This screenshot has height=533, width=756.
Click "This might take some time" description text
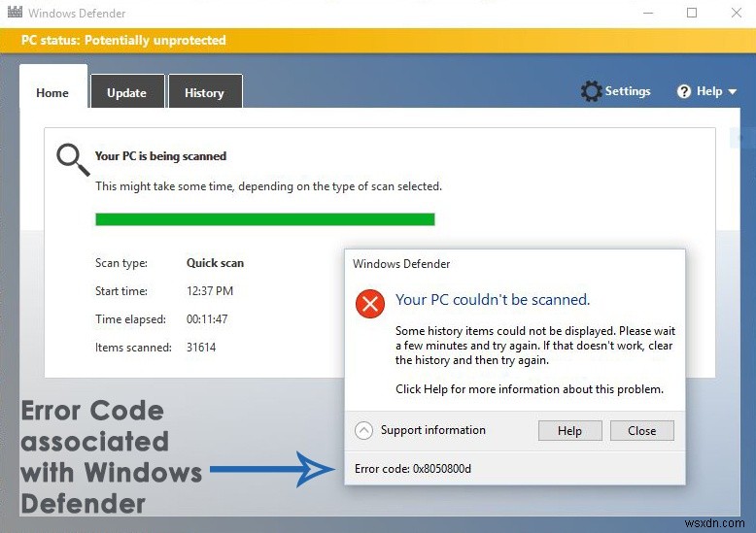tap(268, 186)
